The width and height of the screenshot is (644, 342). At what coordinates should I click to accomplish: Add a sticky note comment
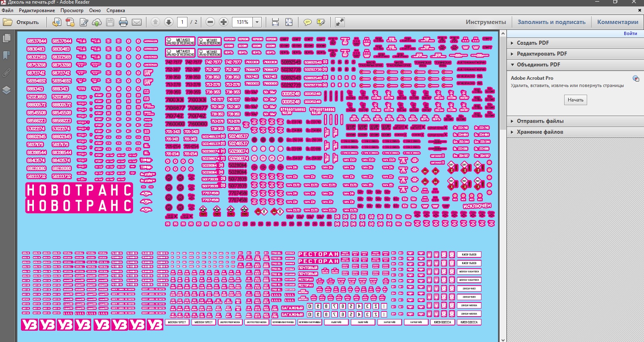[308, 22]
